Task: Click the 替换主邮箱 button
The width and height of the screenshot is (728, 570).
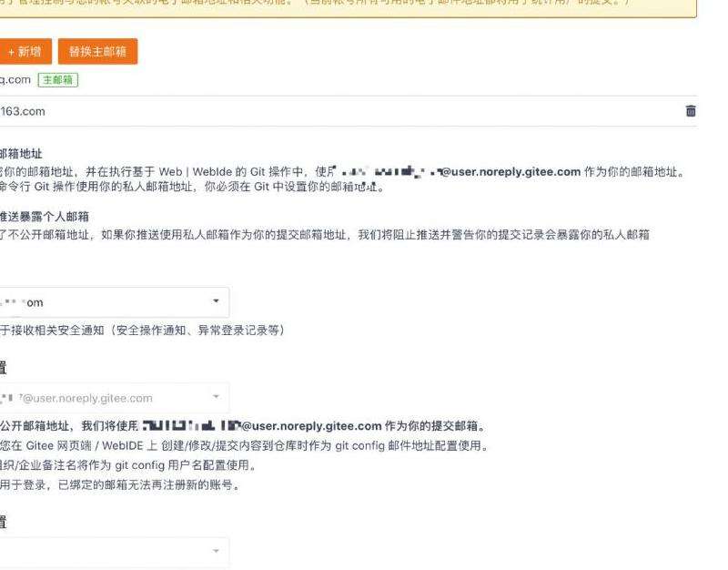Action: pos(97,52)
